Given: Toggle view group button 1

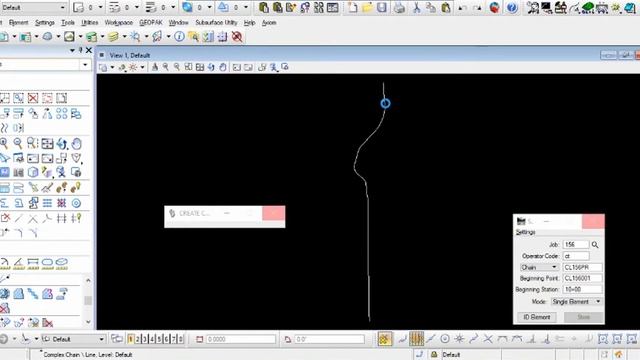Looking at the screenshot, I should click(131, 339).
